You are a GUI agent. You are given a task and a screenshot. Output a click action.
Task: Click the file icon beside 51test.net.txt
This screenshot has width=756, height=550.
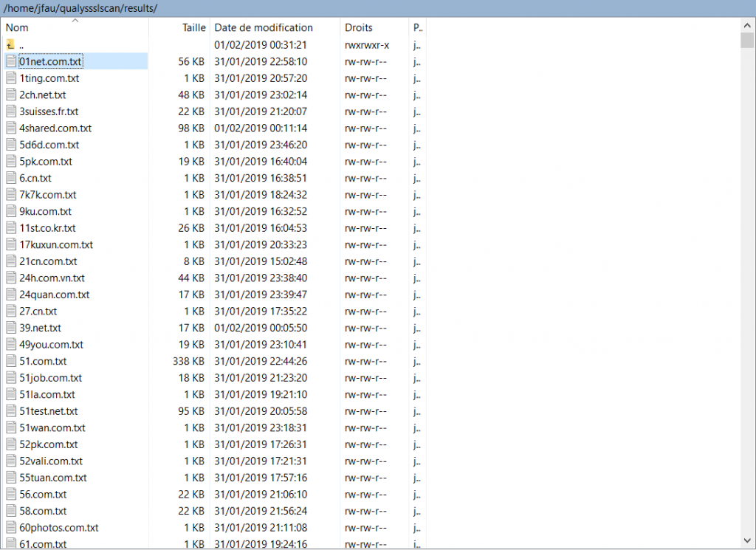pos(10,411)
